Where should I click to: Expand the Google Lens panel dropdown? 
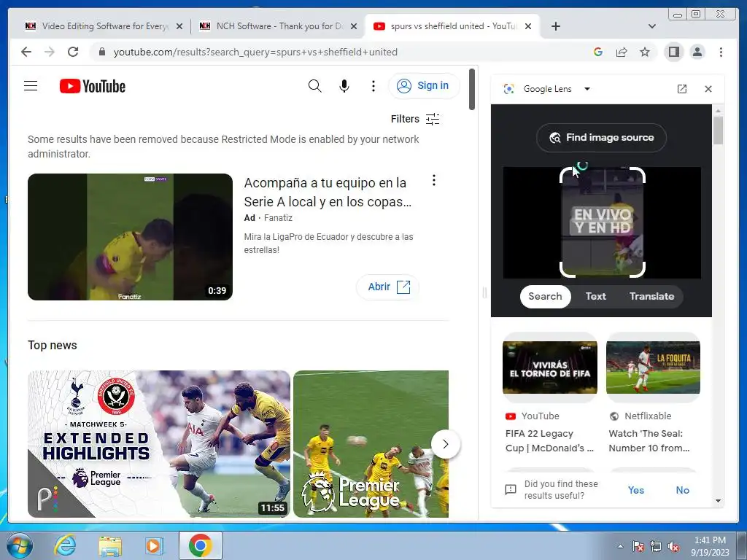(587, 88)
